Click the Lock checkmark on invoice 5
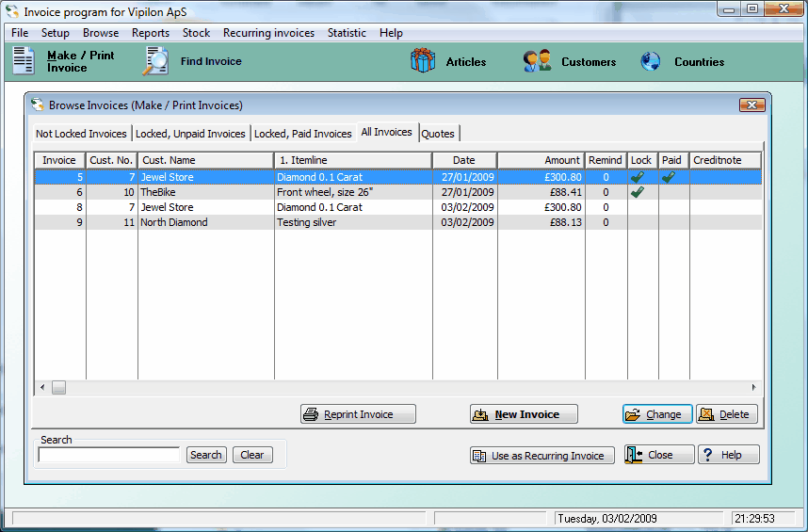This screenshot has width=808, height=532. click(638, 177)
